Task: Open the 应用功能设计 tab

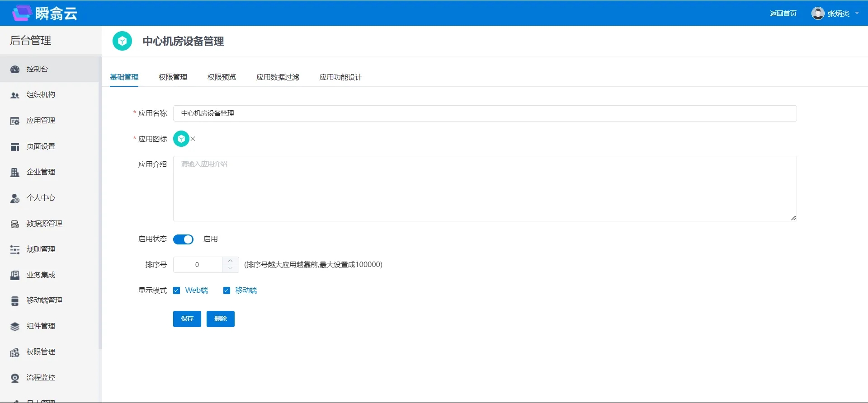Action: (x=340, y=77)
